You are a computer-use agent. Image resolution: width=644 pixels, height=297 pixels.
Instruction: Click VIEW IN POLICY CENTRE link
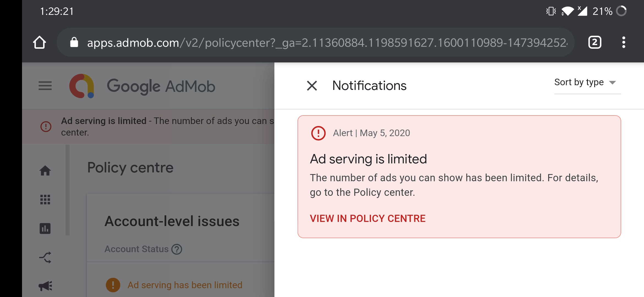coord(368,218)
